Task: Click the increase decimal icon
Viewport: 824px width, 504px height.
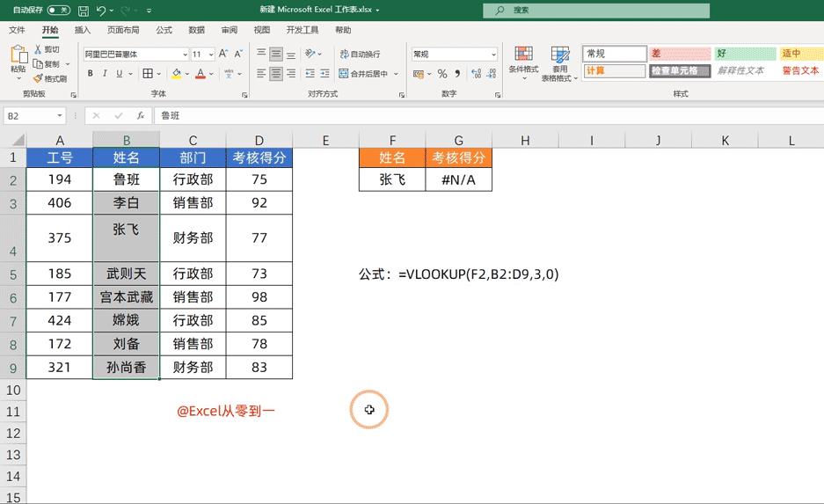Action: click(x=476, y=74)
